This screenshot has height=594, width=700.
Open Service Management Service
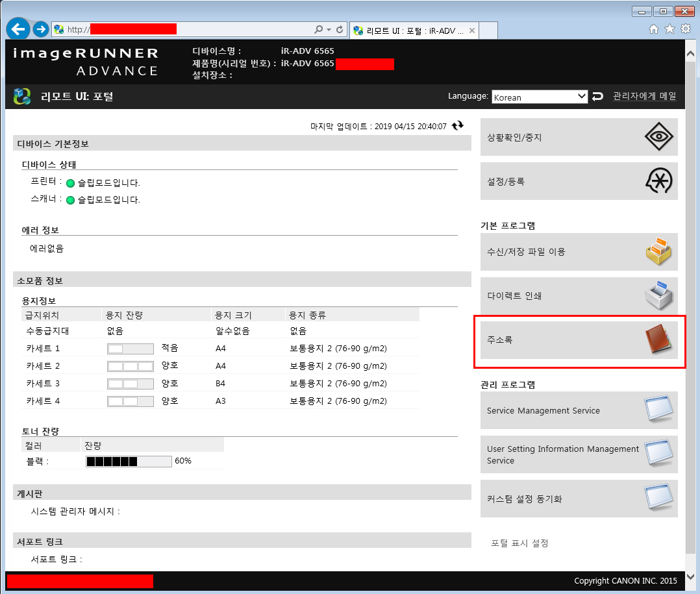point(579,410)
